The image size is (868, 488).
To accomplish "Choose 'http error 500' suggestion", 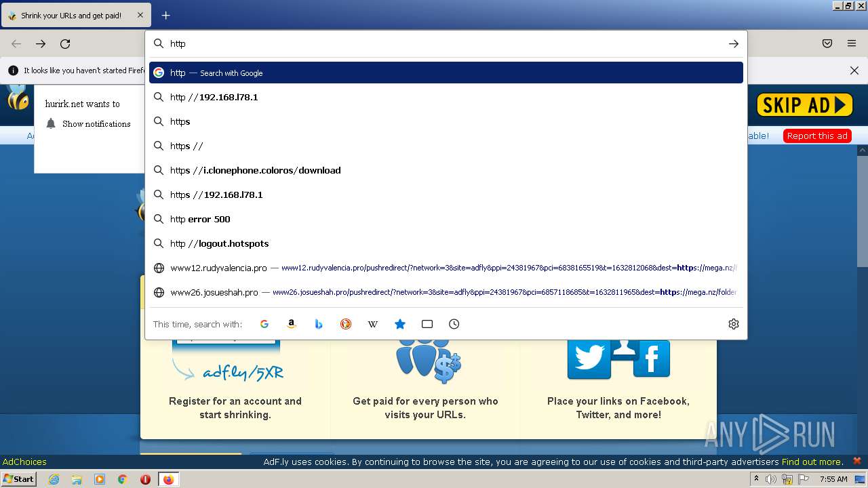I will [x=446, y=219].
